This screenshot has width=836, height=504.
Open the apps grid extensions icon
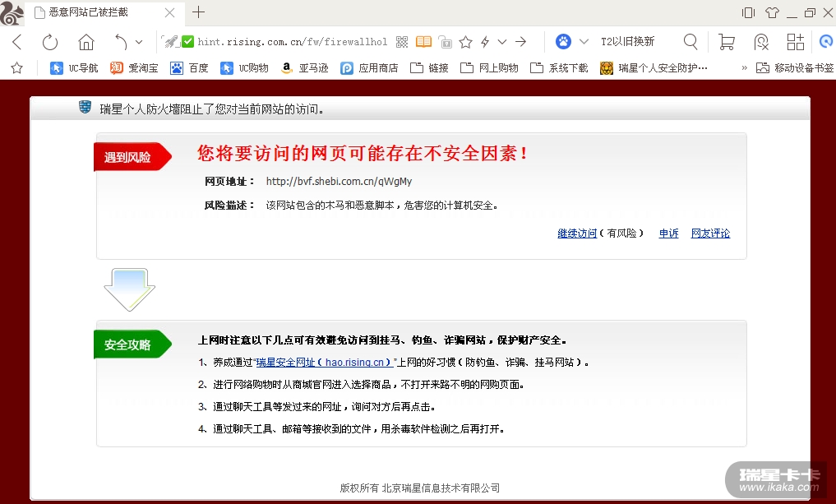click(x=795, y=42)
